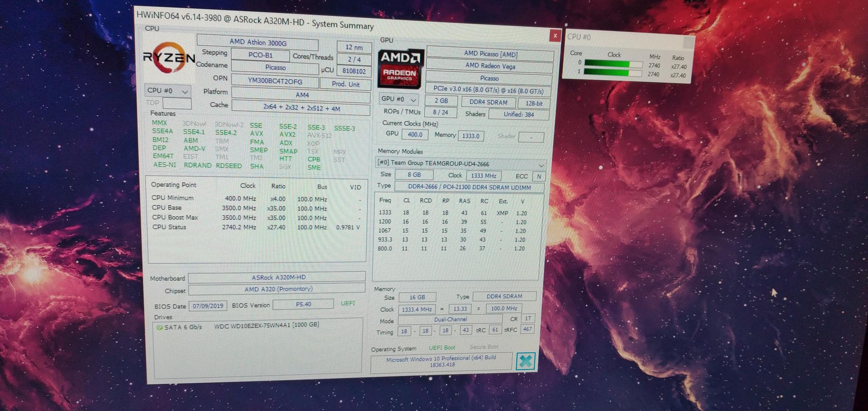Click the cache field 2x64 + 2x32 + 2x512 + 4M
This screenshot has width=868, height=411.
point(301,108)
